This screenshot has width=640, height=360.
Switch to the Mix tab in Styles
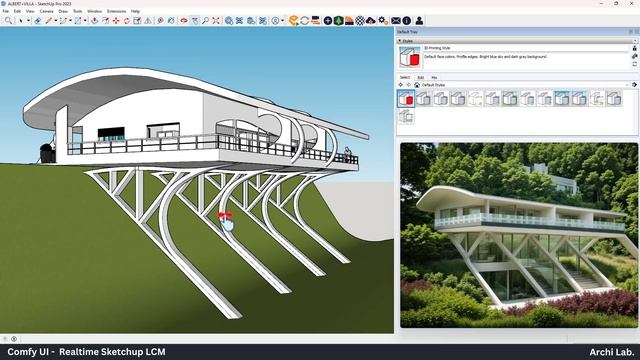(x=434, y=77)
